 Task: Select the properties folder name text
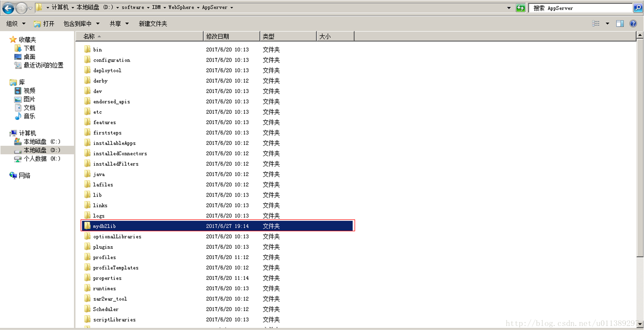[x=107, y=278]
